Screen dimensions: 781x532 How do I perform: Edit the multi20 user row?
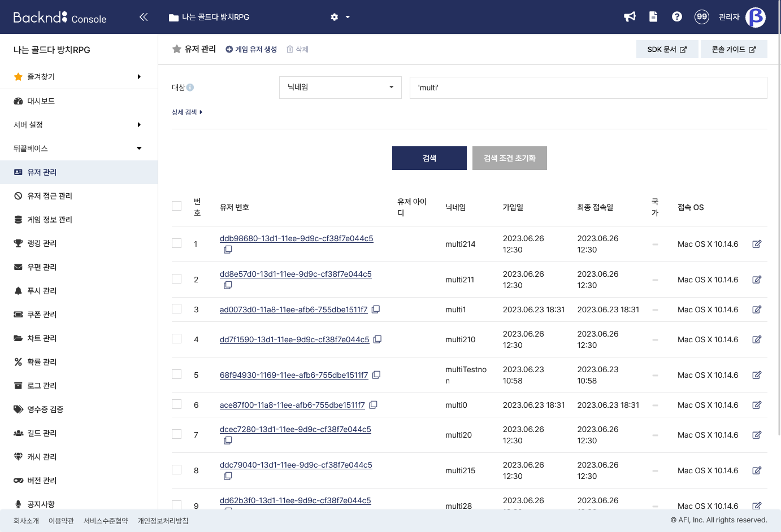757,435
